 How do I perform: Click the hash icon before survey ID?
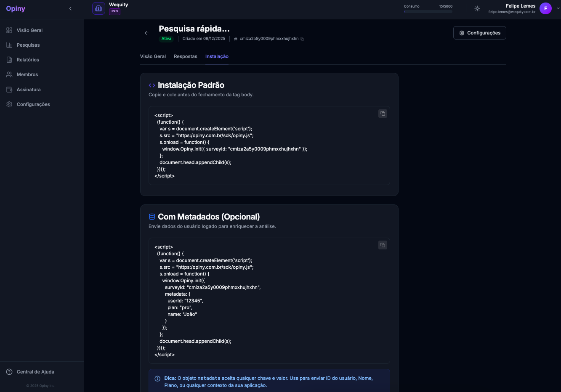pos(236,39)
